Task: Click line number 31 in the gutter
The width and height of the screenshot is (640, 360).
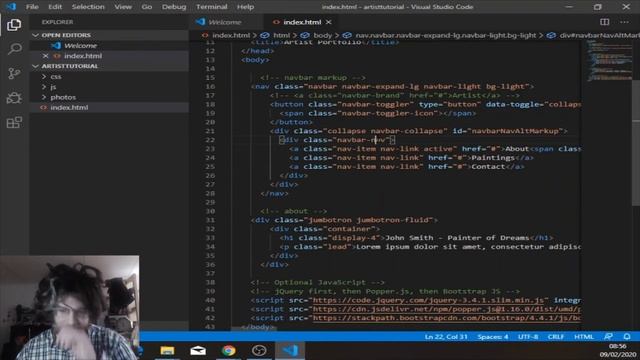Action: pyautogui.click(x=210, y=220)
